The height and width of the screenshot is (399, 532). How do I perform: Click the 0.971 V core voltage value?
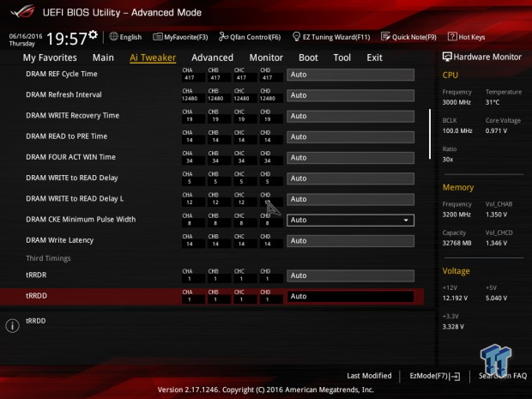496,130
